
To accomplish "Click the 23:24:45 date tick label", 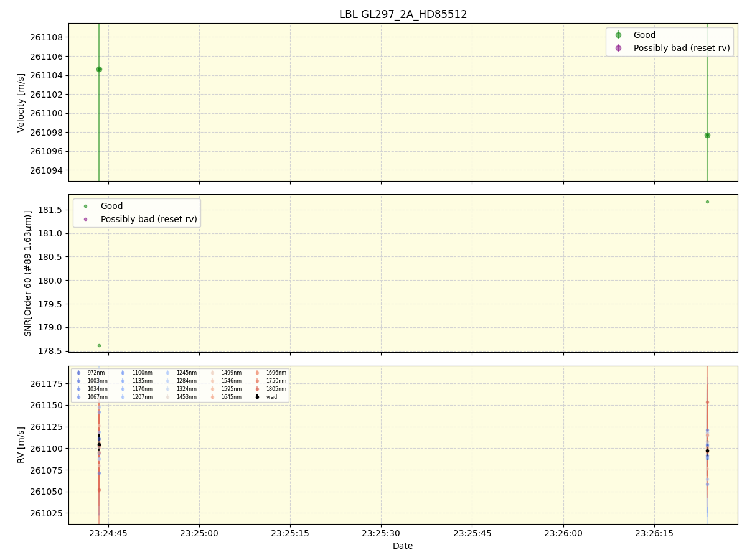I will (108, 533).
